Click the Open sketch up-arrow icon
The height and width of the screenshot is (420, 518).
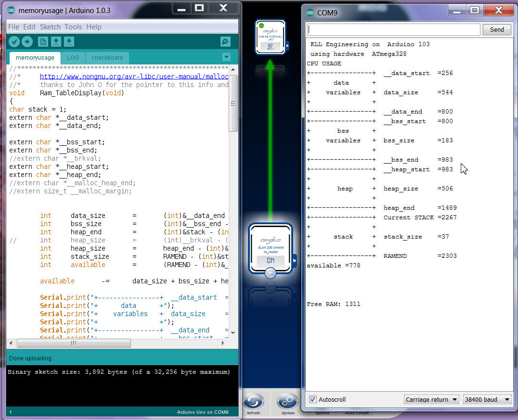[56, 42]
